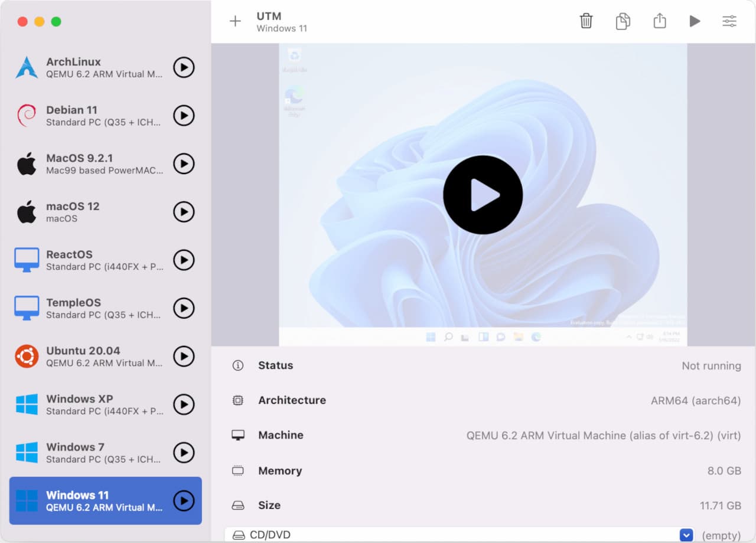The height and width of the screenshot is (543, 756).
Task: Delete the selected VM with the trash icon
Action: click(586, 21)
